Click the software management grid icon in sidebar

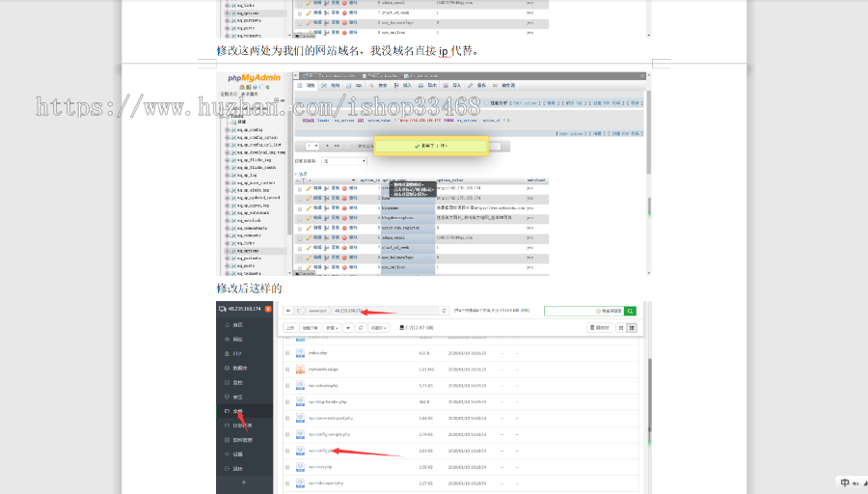point(227,440)
